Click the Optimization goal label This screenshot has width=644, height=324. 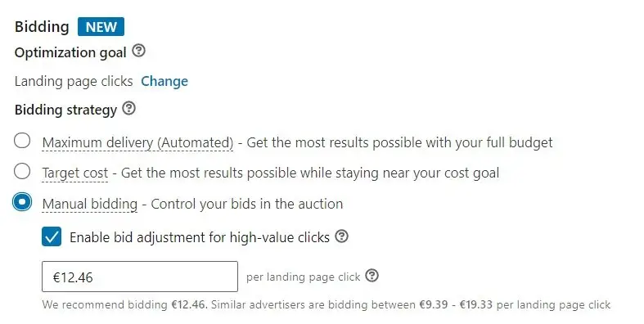(70, 52)
